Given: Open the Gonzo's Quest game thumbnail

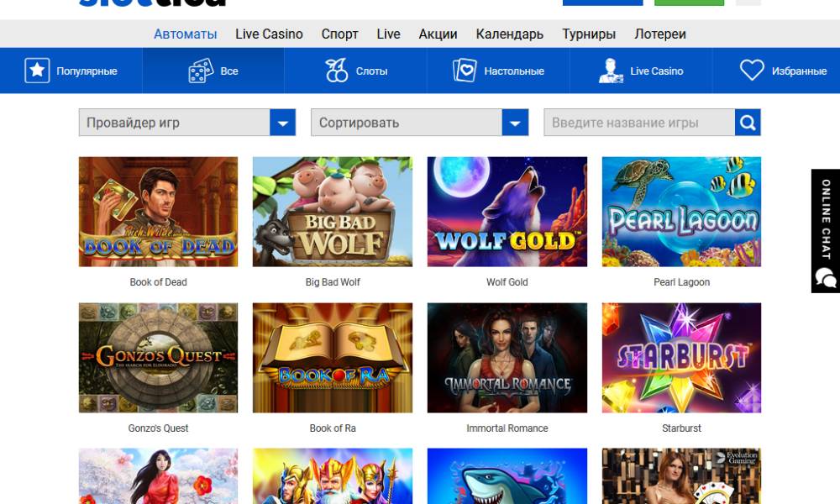Looking at the screenshot, I should point(158,358).
